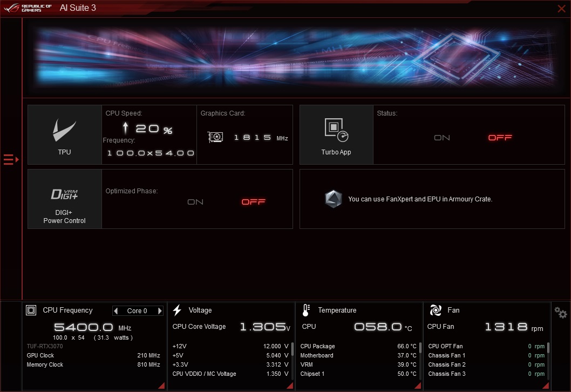
Task: Click the Fan list scrollbar
Action: click(x=548, y=347)
